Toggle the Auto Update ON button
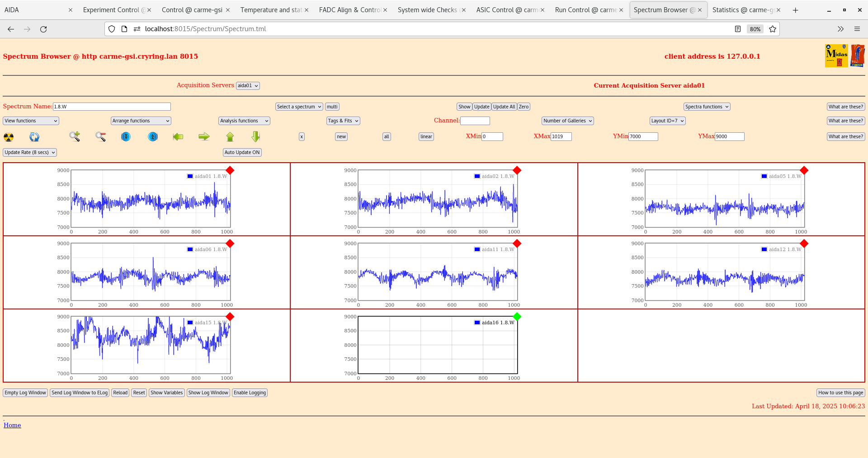The height and width of the screenshot is (458, 868). point(242,152)
